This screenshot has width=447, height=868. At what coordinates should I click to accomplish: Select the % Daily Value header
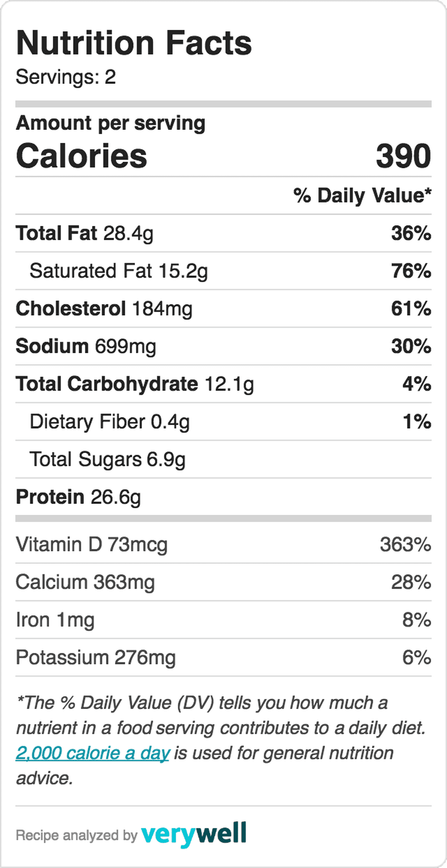coord(362,196)
